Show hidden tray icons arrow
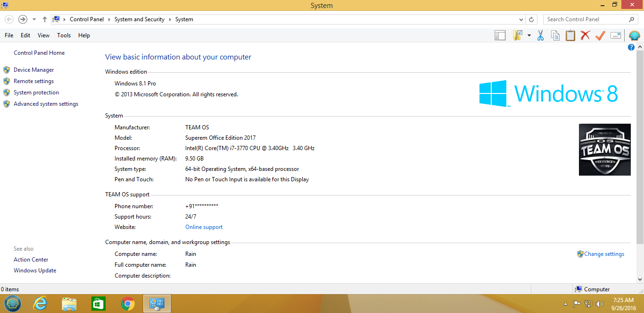The width and height of the screenshot is (644, 313). pos(566,304)
